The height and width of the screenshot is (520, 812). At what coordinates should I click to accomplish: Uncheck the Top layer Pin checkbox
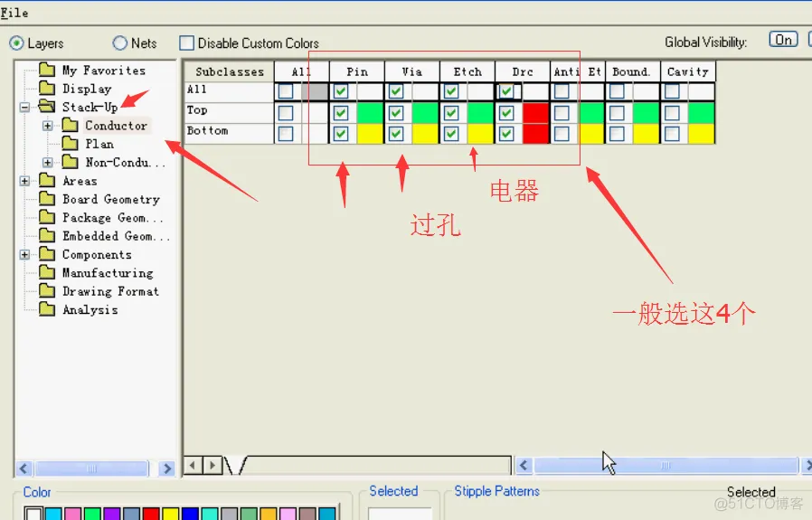point(341,113)
